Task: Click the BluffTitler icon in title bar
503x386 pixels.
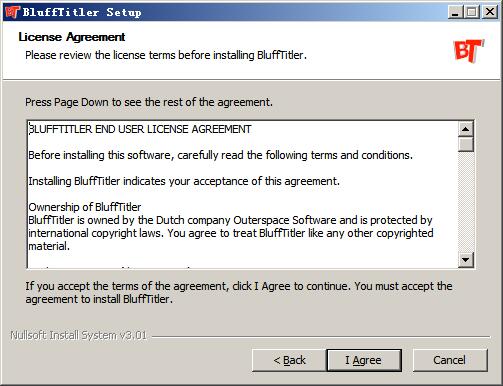Action: tap(12, 12)
